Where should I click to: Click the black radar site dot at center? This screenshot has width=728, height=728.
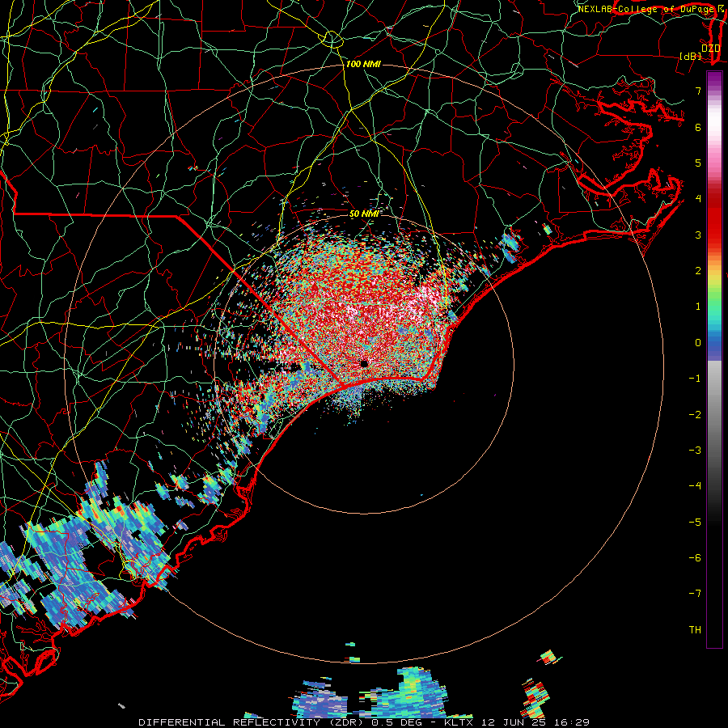pyautogui.click(x=364, y=363)
